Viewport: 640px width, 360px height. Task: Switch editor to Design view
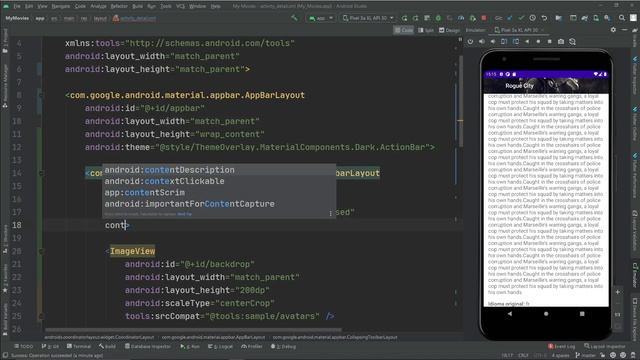[x=449, y=30]
